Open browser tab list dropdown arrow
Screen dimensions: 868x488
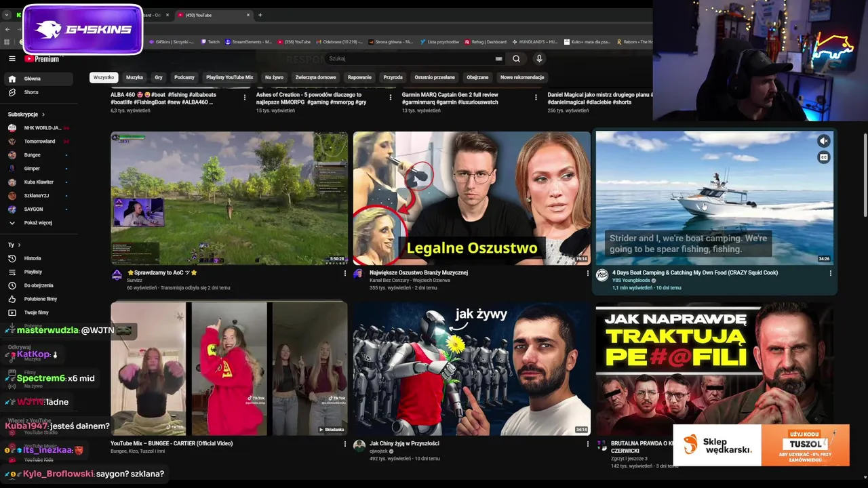pos(7,15)
